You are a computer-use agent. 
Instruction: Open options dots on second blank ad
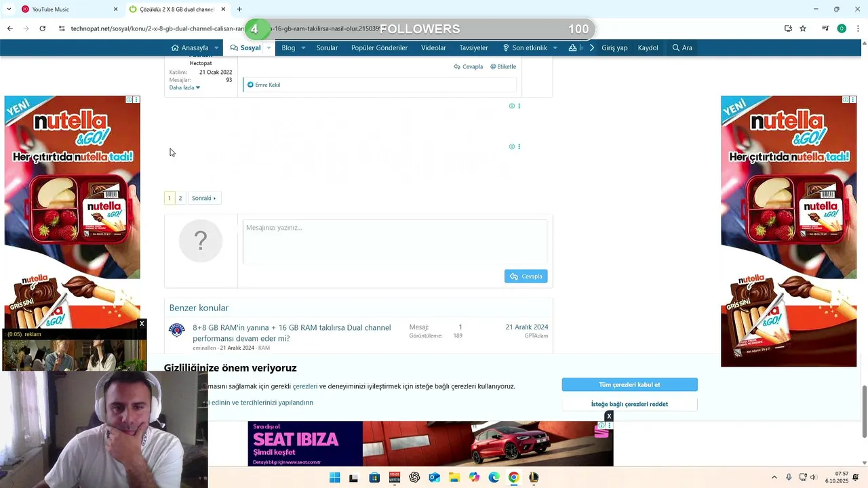519,146
